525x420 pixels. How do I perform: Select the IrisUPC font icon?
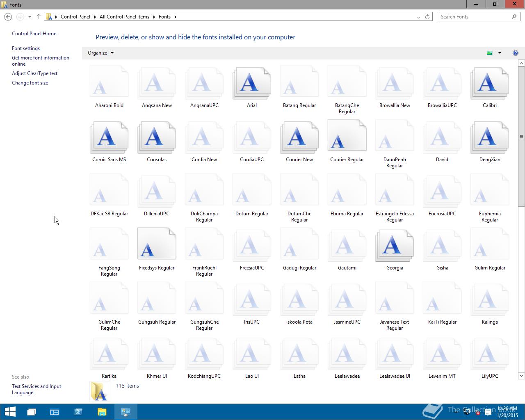pyautogui.click(x=252, y=300)
